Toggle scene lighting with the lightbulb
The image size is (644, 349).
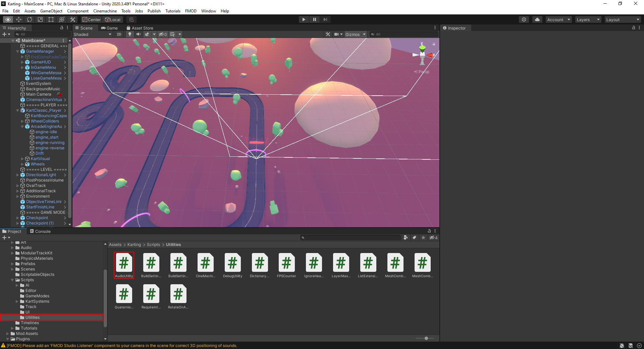[130, 34]
